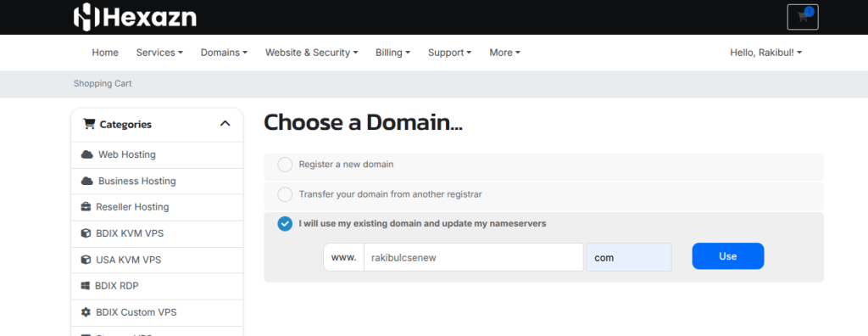This screenshot has width=868, height=336.
Task: Click the cube icon beside USA KVM VPS
Action: [x=86, y=260]
